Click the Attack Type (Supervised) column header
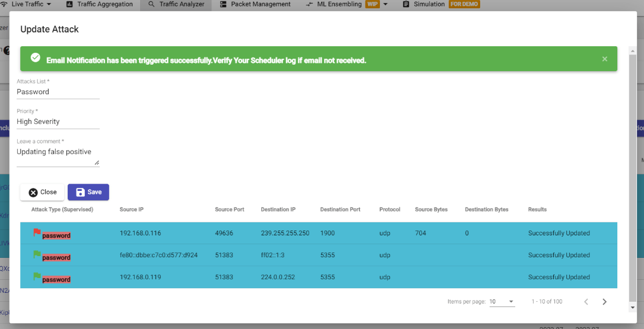This screenshot has width=644, height=329. pos(62,209)
